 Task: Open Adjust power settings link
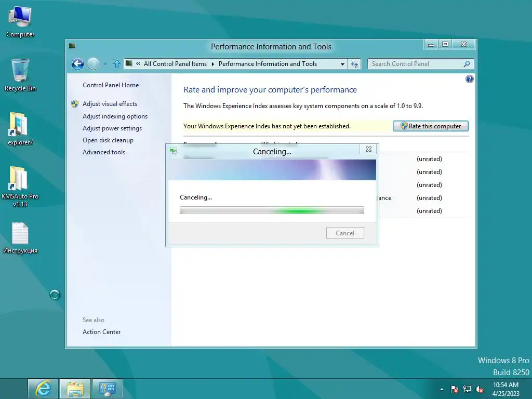click(x=112, y=128)
